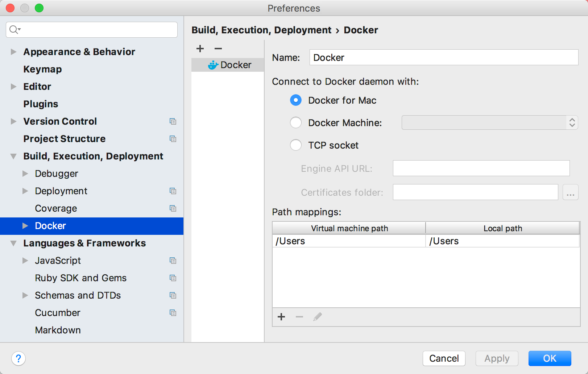Screen dimensions: 588x374
Task: Click the Cancel button
Action: click(x=444, y=358)
